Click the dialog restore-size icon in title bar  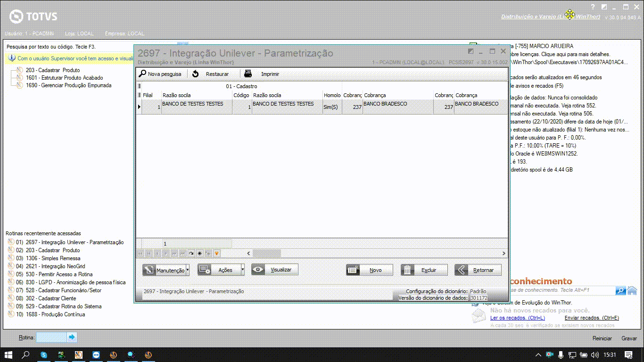point(471,51)
